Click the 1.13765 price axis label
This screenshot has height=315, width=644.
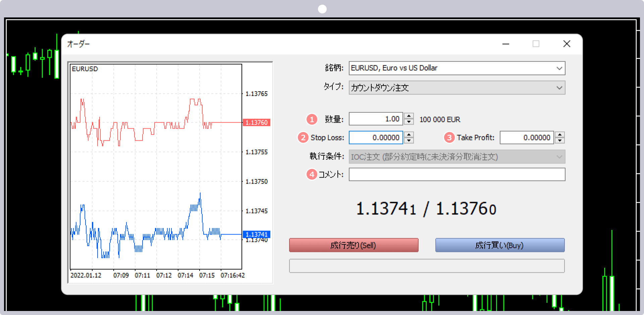pos(257,94)
